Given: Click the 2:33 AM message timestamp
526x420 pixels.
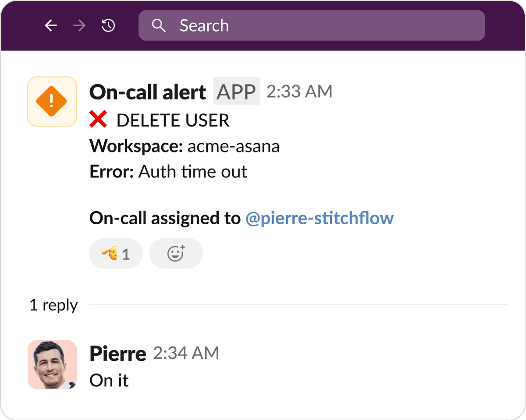Looking at the screenshot, I should point(299,92).
